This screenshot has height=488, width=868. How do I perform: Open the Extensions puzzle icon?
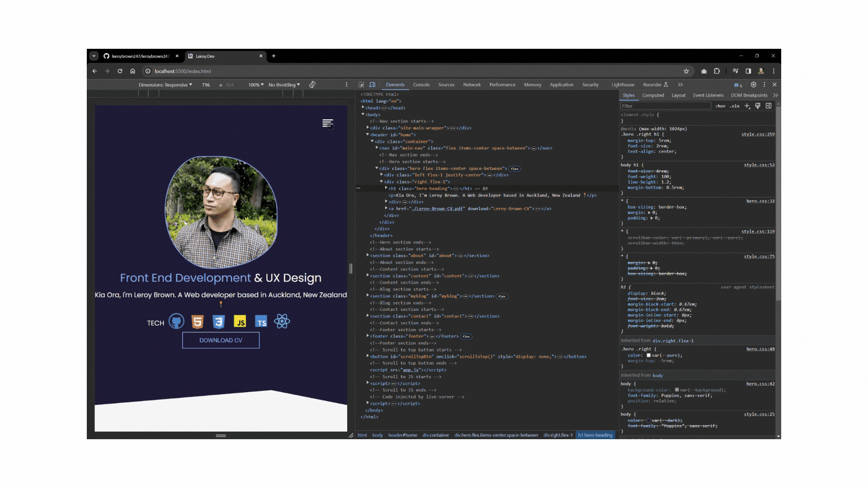[717, 71]
